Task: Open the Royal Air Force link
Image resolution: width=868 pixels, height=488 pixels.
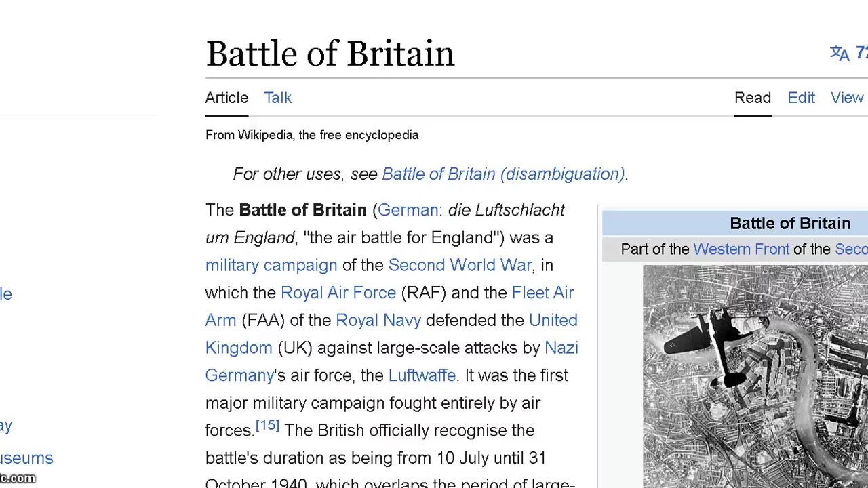Action: point(338,293)
